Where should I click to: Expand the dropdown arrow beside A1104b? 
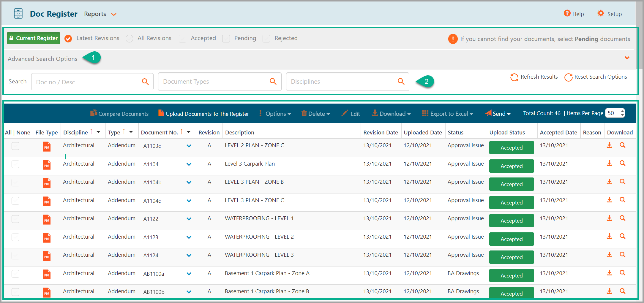pos(189,182)
